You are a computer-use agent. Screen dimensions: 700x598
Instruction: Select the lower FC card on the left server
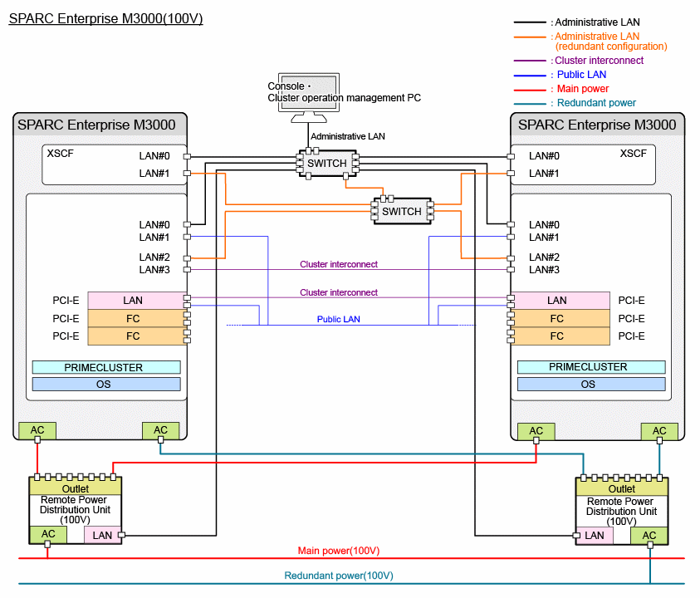137,336
